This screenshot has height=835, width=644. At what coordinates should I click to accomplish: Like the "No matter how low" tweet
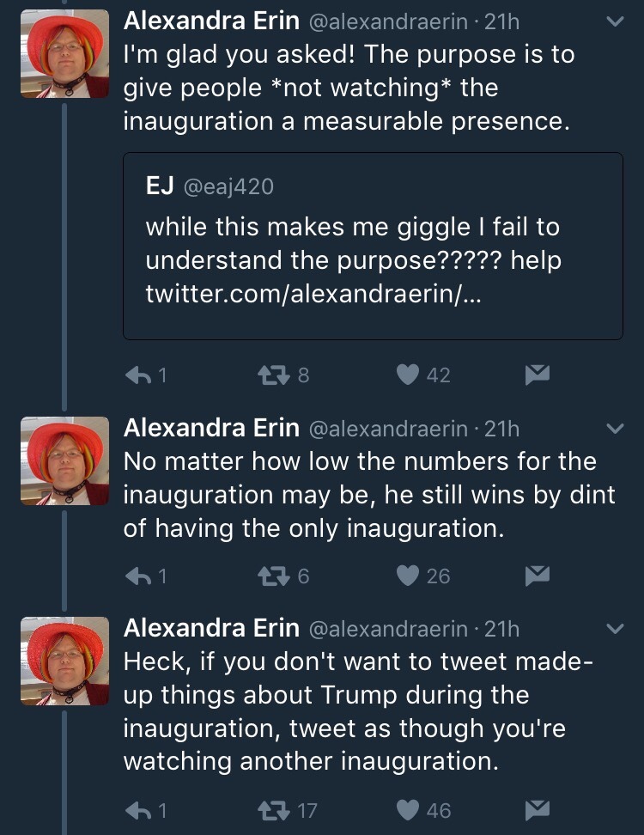click(410, 576)
